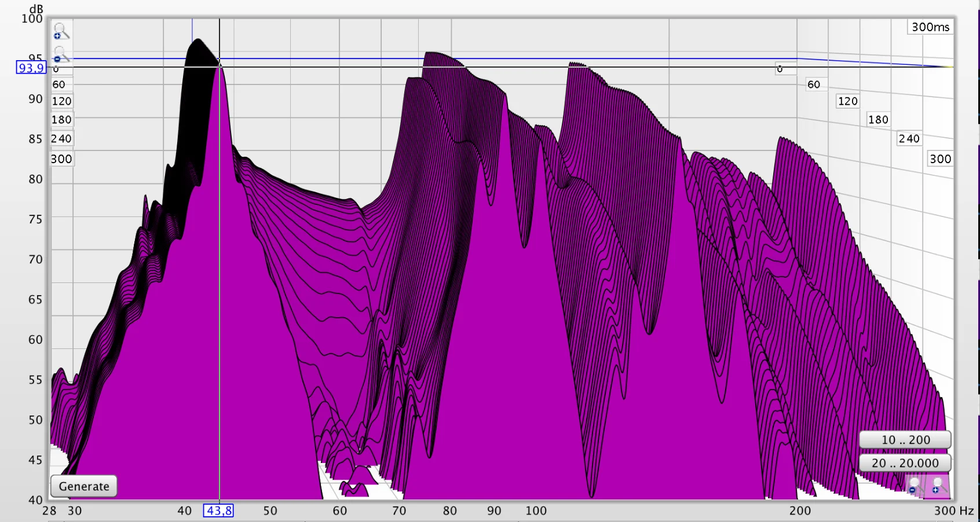Click the 93,9 dB cursor readout
The width and height of the screenshot is (980, 522).
31,68
